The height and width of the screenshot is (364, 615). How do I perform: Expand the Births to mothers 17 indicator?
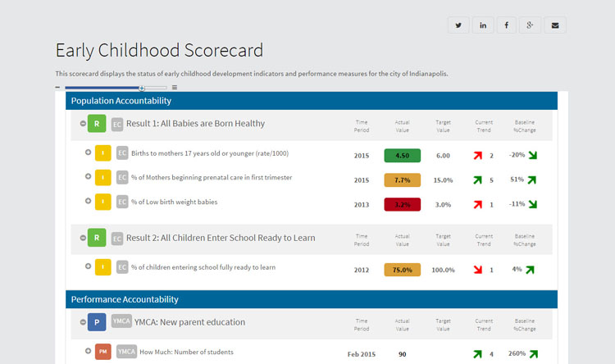89,152
